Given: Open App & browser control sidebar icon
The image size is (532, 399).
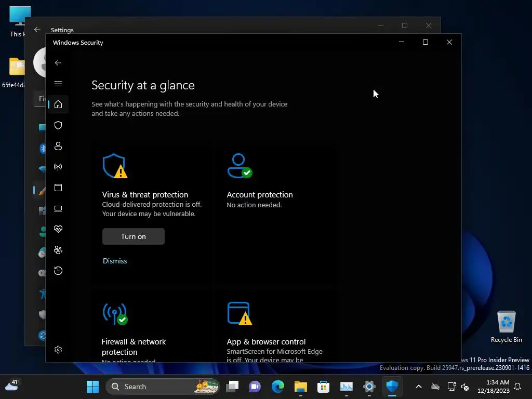Looking at the screenshot, I should [x=58, y=188].
